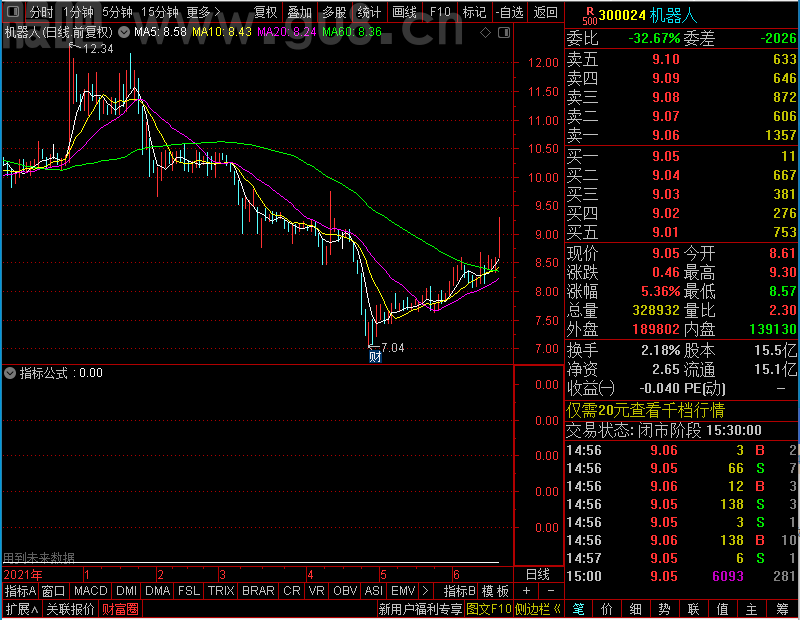The height and width of the screenshot is (620, 800).
Task: Remove stock via -自选 button
Action: (x=510, y=12)
